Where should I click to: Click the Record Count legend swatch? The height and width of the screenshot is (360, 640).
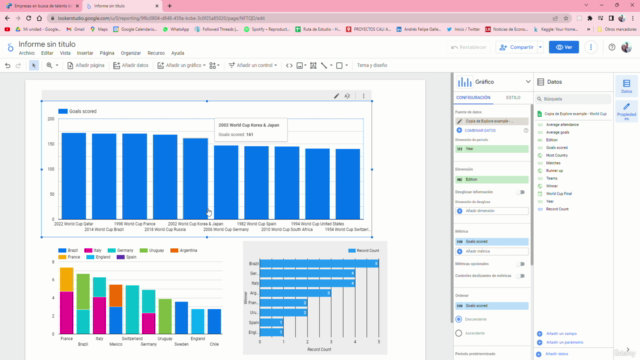pyautogui.click(x=352, y=251)
